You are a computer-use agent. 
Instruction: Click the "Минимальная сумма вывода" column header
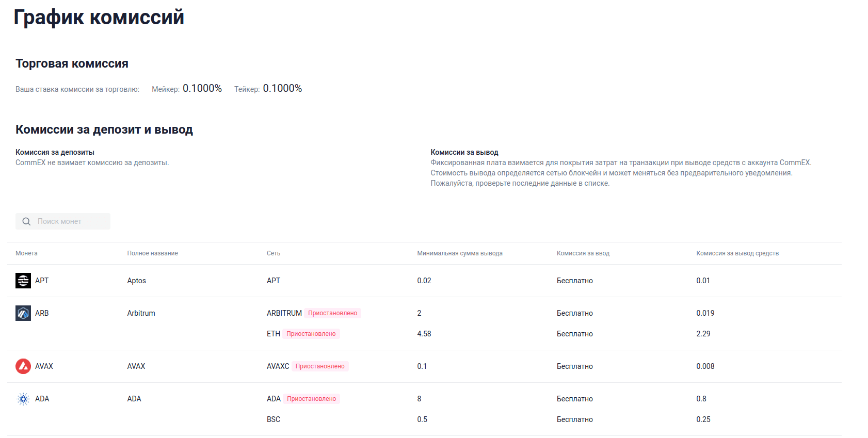point(459,253)
